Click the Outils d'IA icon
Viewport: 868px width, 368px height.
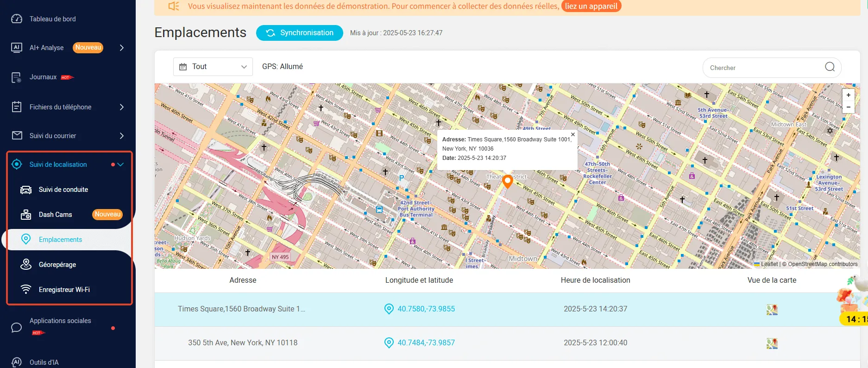click(17, 362)
